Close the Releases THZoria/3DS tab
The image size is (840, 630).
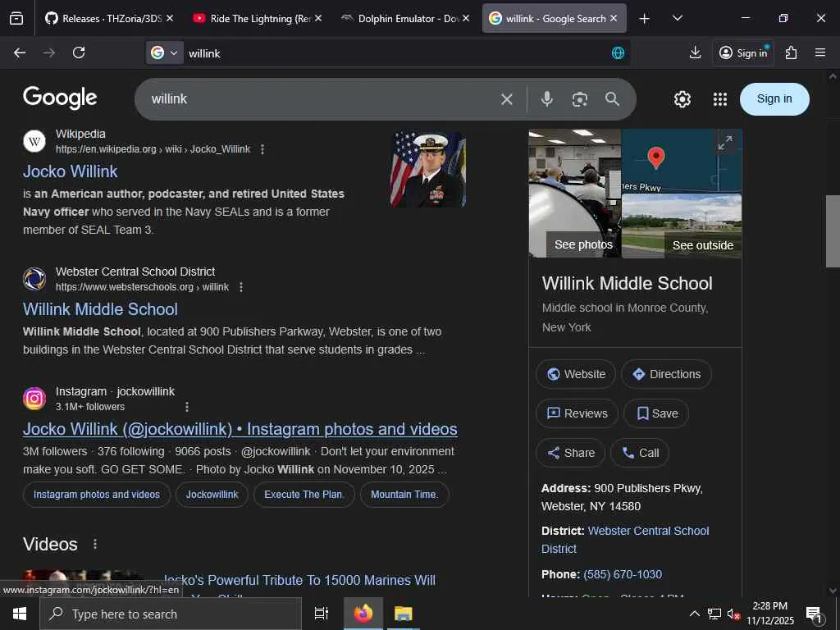click(x=170, y=18)
